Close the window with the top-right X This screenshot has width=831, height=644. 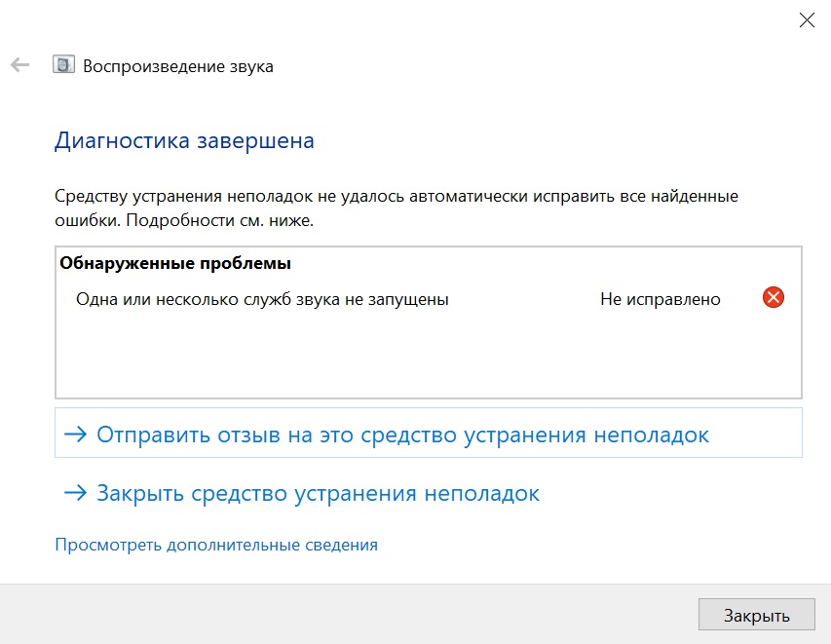[806, 19]
